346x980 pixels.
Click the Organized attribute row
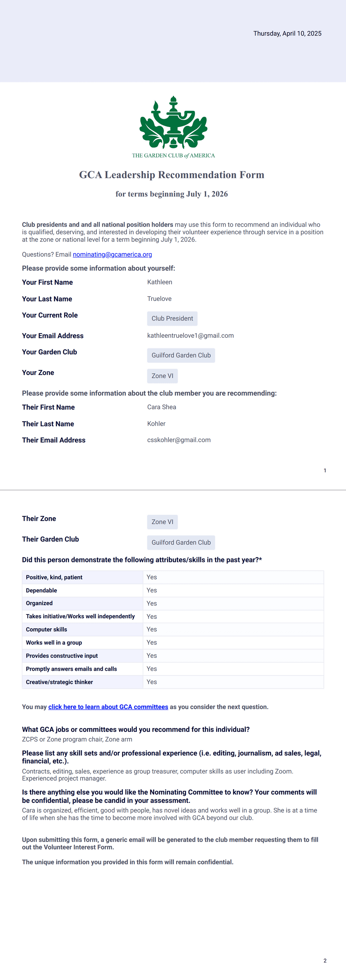click(x=173, y=603)
